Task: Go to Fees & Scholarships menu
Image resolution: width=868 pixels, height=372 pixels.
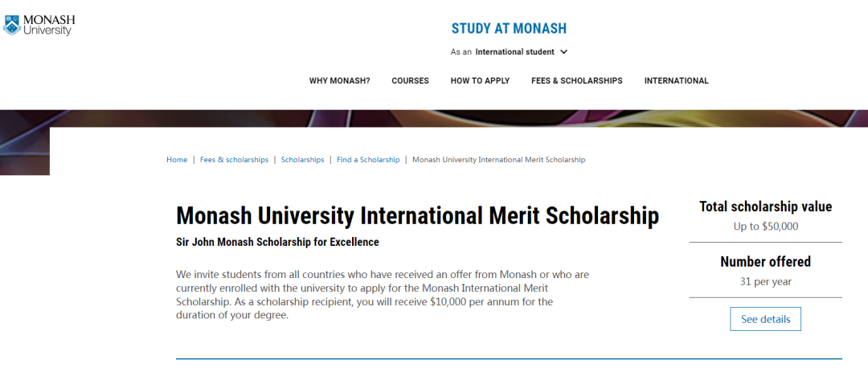Action: click(576, 80)
